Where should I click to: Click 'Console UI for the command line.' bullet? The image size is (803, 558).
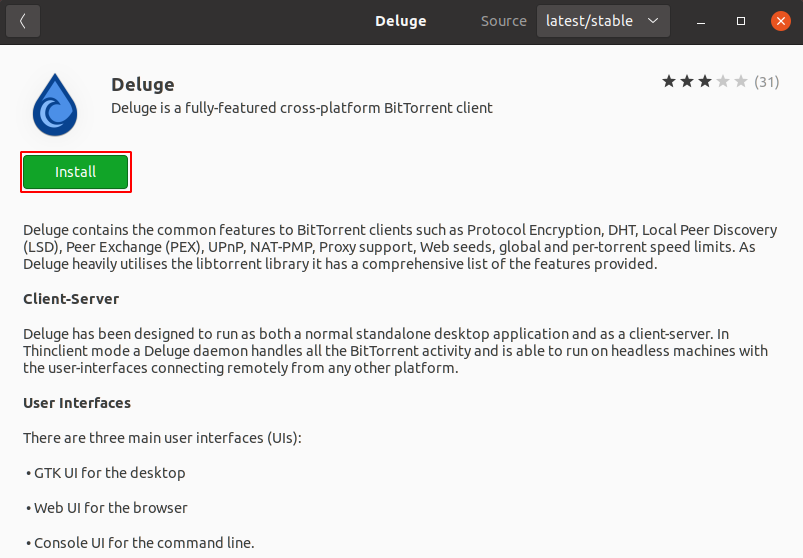140,543
